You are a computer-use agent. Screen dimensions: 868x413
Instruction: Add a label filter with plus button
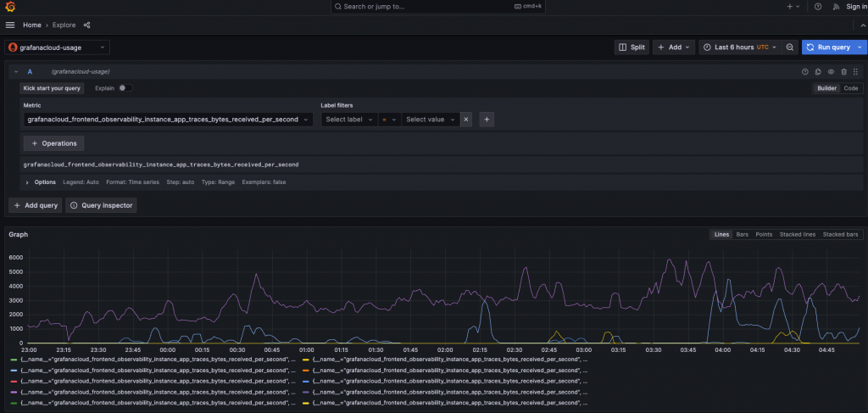pos(487,119)
